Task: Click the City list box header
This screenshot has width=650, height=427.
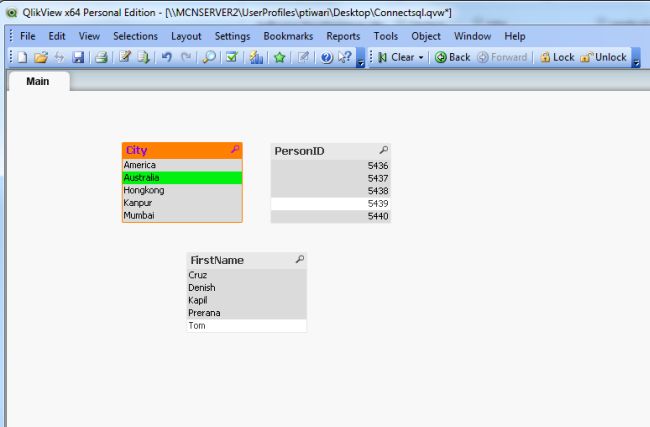Action: click(x=182, y=150)
